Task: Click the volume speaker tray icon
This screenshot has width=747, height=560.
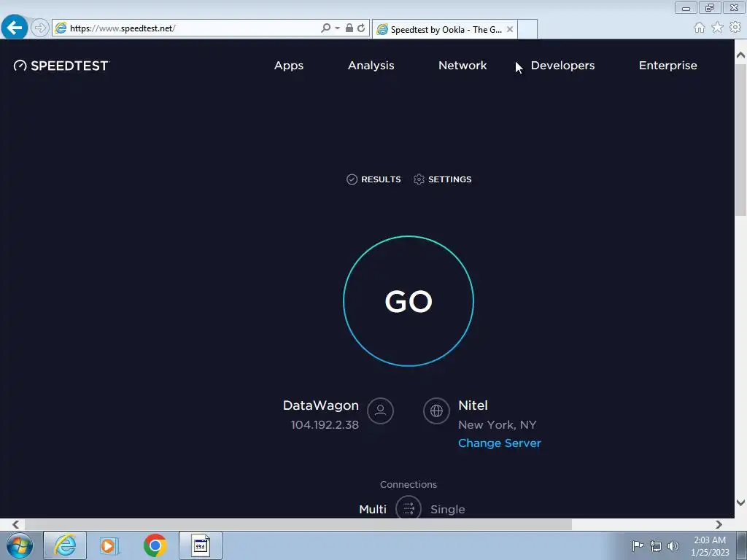Action: point(673,546)
